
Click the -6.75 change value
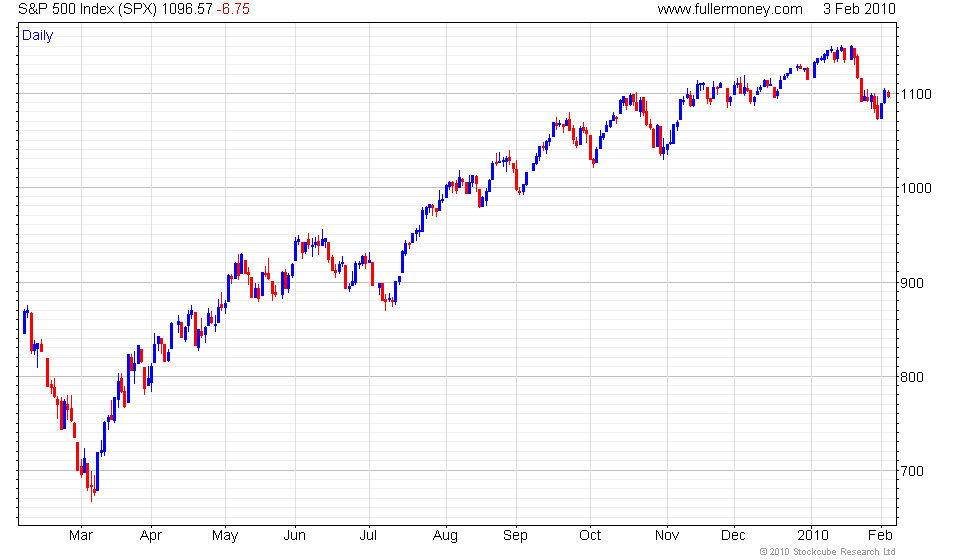tap(233, 9)
